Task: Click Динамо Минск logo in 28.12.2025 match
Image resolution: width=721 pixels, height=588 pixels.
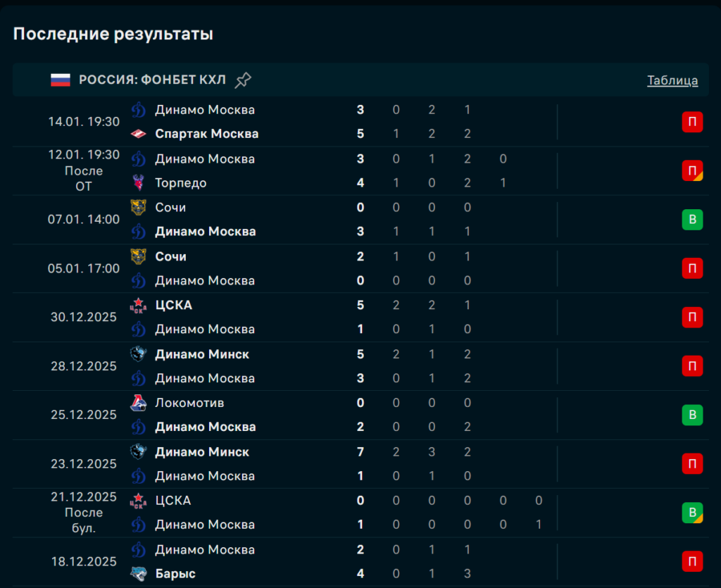Action: point(139,354)
